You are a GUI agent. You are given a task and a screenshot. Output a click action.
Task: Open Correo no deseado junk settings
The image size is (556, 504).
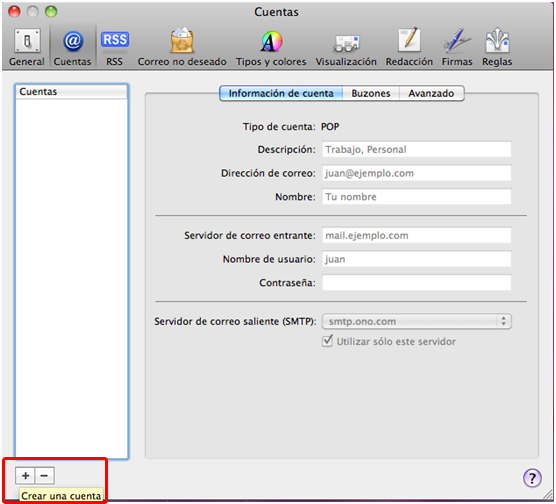[182, 47]
